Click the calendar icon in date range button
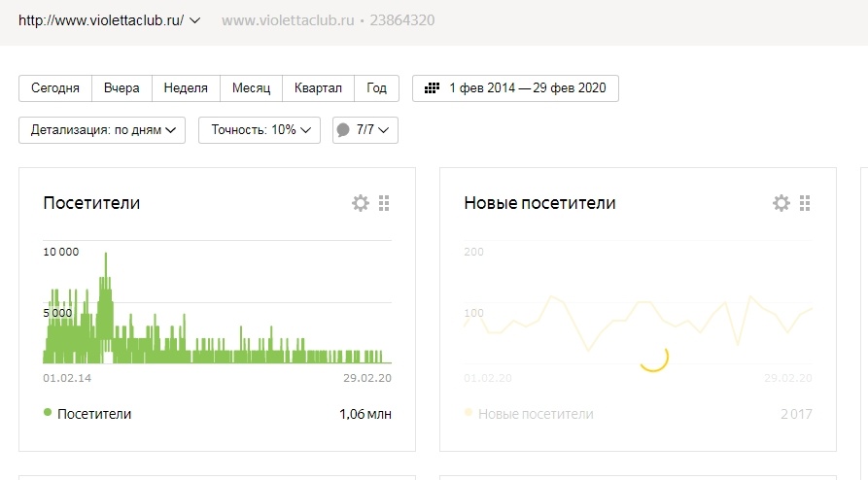This screenshot has width=868, height=480. coord(432,88)
